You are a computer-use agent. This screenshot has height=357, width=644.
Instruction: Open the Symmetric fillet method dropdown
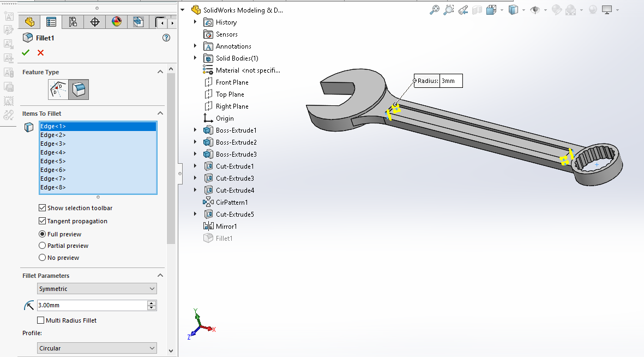(x=97, y=289)
